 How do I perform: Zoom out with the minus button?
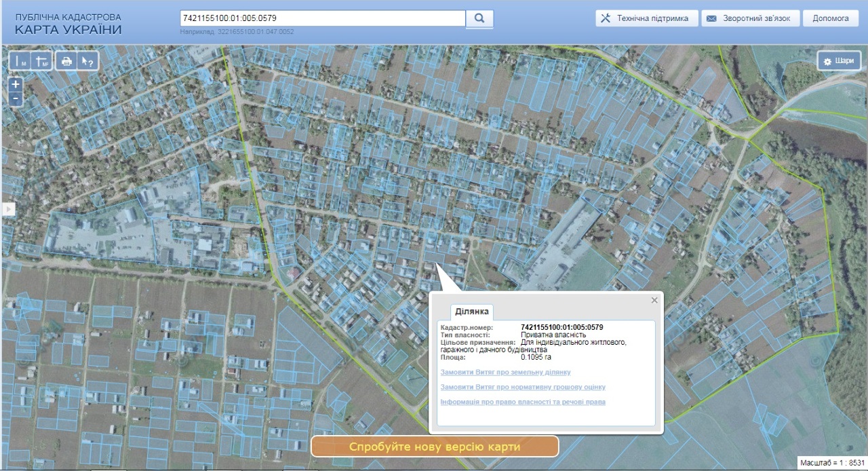point(16,100)
